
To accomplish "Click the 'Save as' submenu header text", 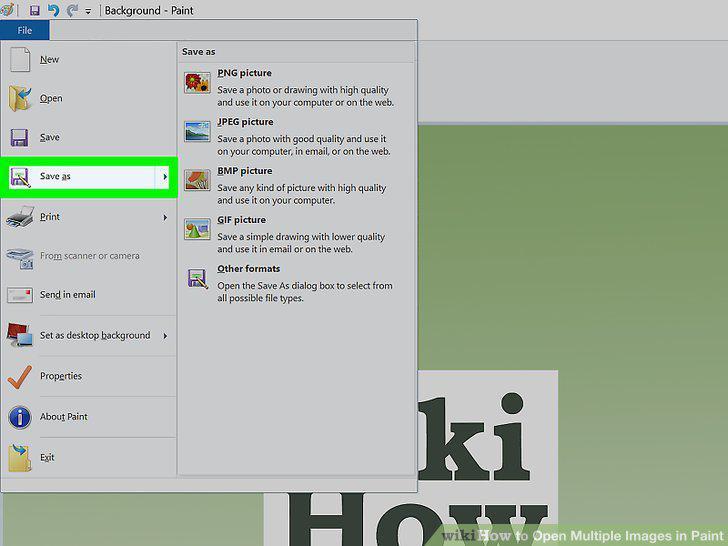I will click(x=199, y=52).
